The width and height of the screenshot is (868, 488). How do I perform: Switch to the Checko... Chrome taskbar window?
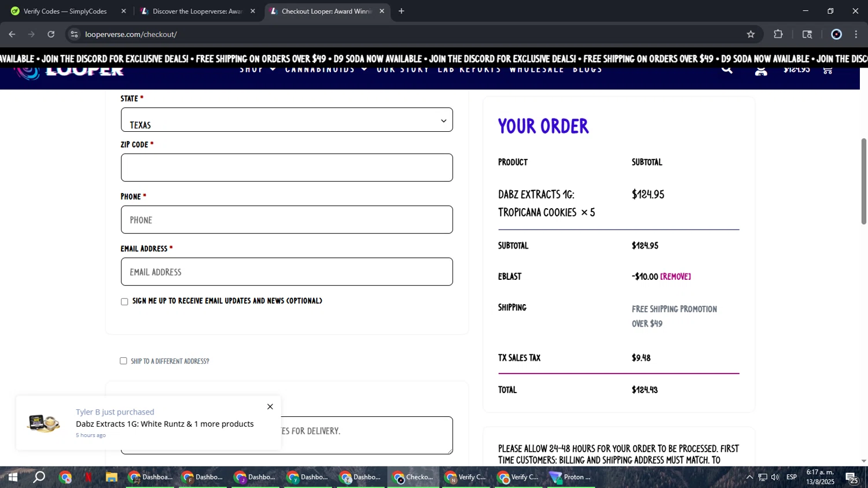point(413,477)
